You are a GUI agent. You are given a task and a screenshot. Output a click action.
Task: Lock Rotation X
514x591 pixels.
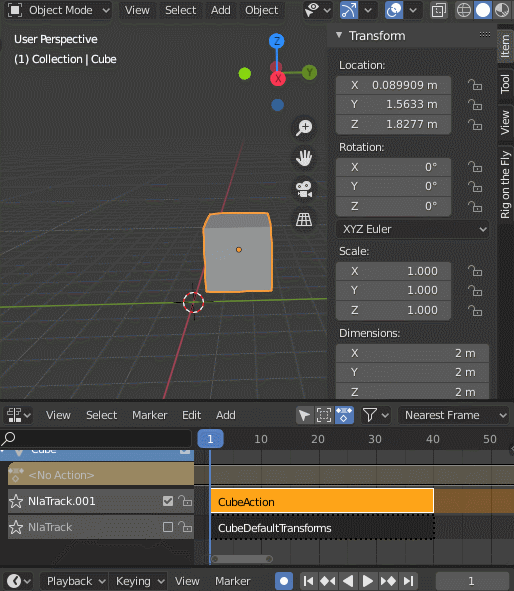click(475, 167)
